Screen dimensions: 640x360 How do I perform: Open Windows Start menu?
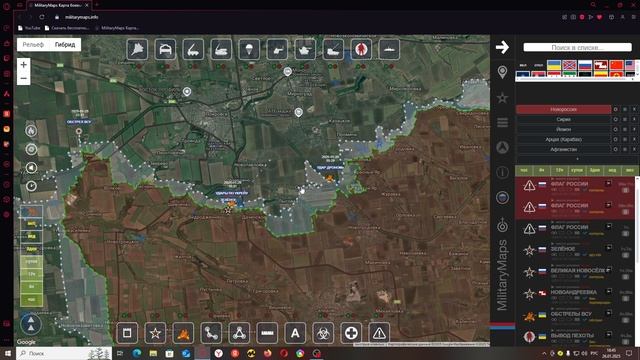[7, 353]
